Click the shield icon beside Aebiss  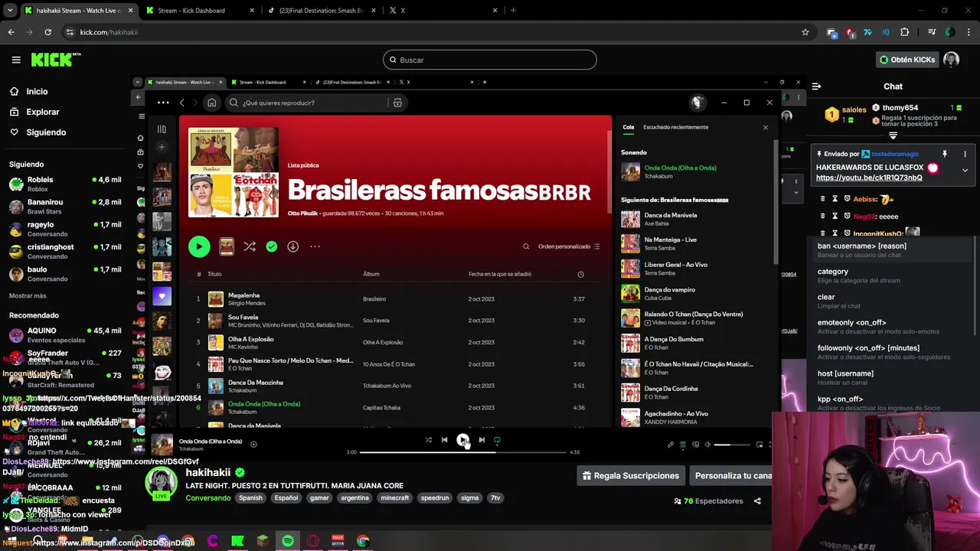coord(847,199)
